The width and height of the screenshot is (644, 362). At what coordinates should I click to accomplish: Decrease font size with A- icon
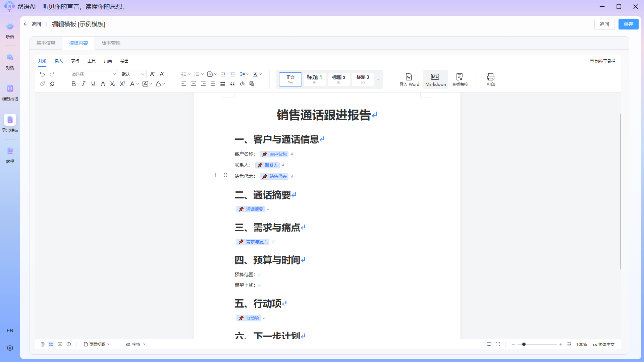[x=162, y=74]
